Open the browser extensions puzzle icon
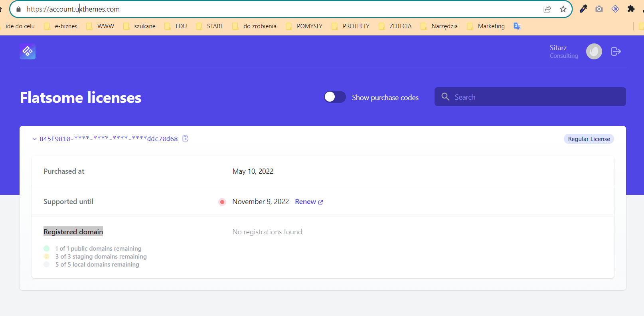 pos(631,9)
